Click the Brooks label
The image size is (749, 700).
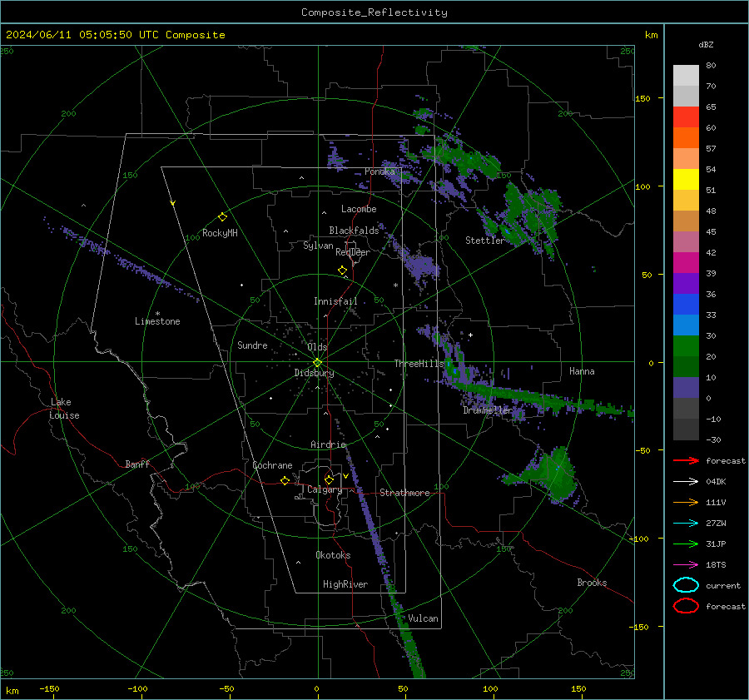click(592, 583)
